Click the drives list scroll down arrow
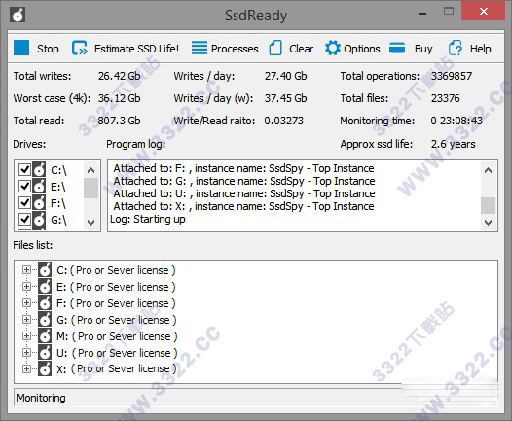512x421 pixels. 91,222
